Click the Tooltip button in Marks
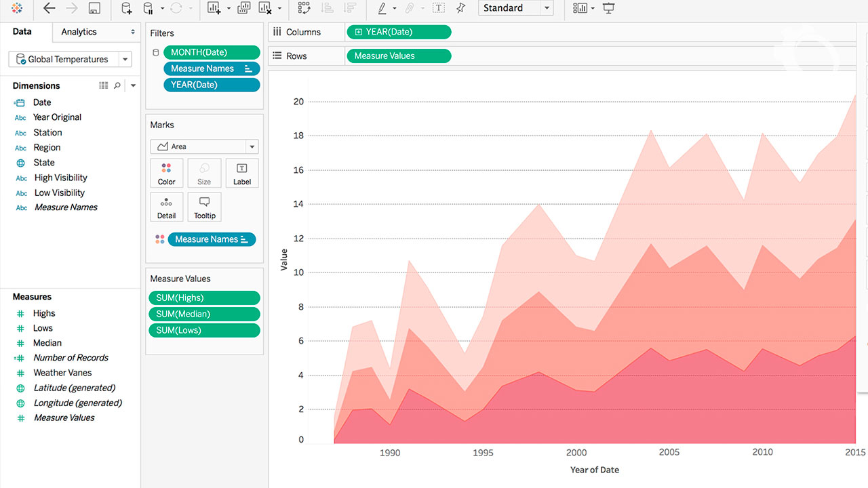Viewport: 868px width, 488px height. 204,207
